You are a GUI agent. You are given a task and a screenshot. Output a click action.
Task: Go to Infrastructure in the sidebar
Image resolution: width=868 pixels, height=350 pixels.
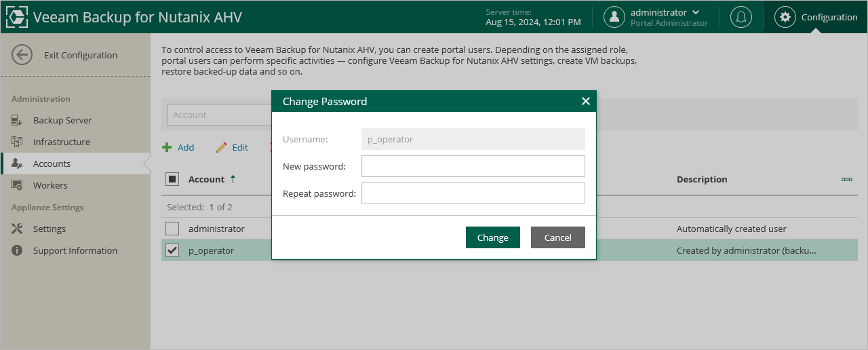click(61, 142)
